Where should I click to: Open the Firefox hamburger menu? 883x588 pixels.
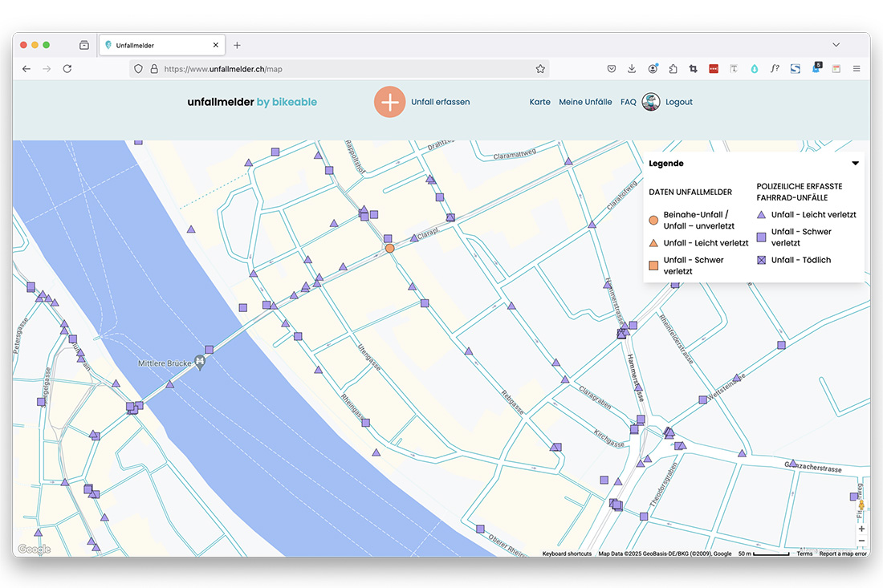tap(857, 69)
